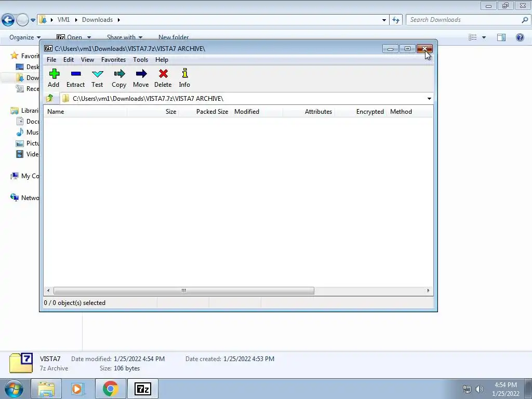Click the network tray icon
The height and width of the screenshot is (399, 532).
[467, 389]
